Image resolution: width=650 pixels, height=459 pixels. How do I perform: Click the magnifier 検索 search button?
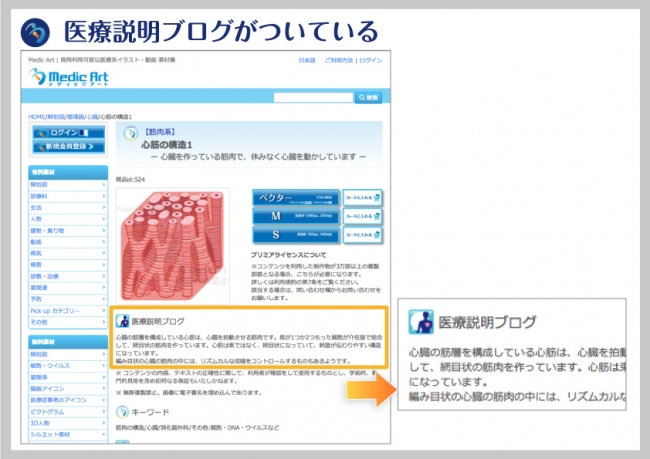coord(368,97)
